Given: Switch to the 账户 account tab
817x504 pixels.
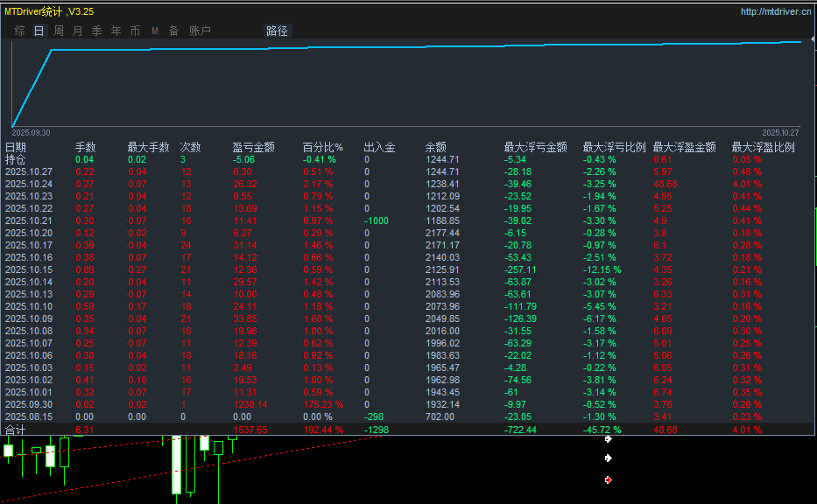Looking at the screenshot, I should click(x=200, y=31).
